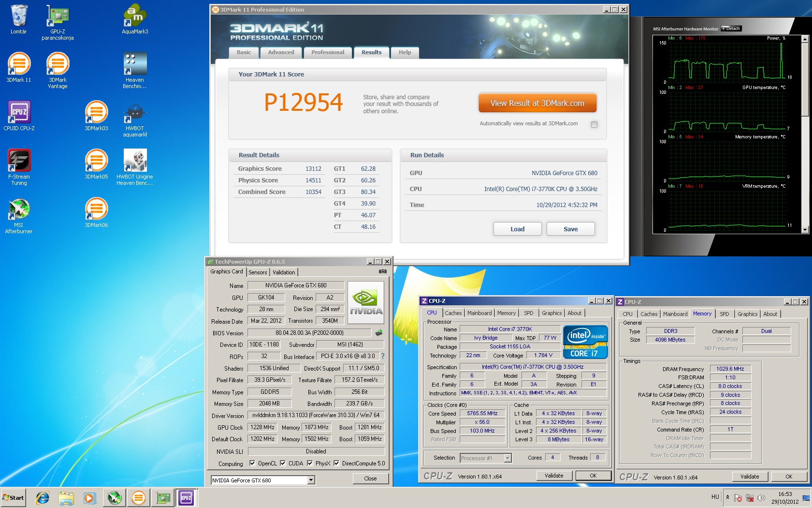Click Validate in the CPU-Z processor window
This screenshot has width=812, height=508.
tap(554, 476)
